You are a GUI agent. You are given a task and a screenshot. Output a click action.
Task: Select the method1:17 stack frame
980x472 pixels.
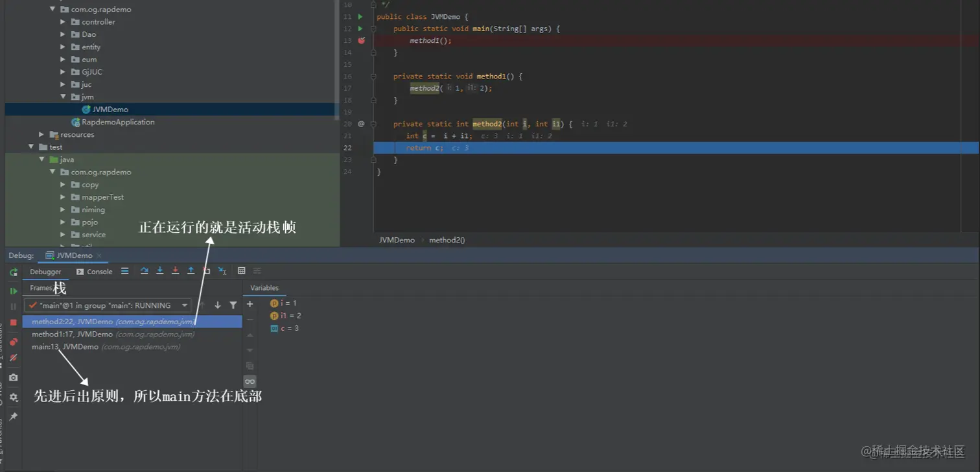132,334
